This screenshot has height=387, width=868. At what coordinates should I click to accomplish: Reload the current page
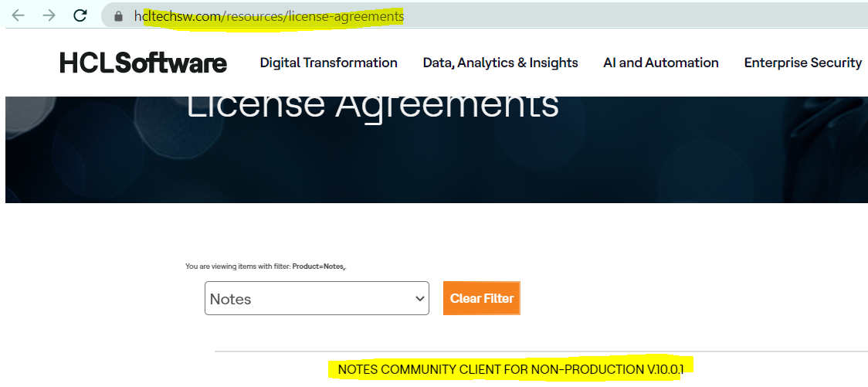coord(80,15)
